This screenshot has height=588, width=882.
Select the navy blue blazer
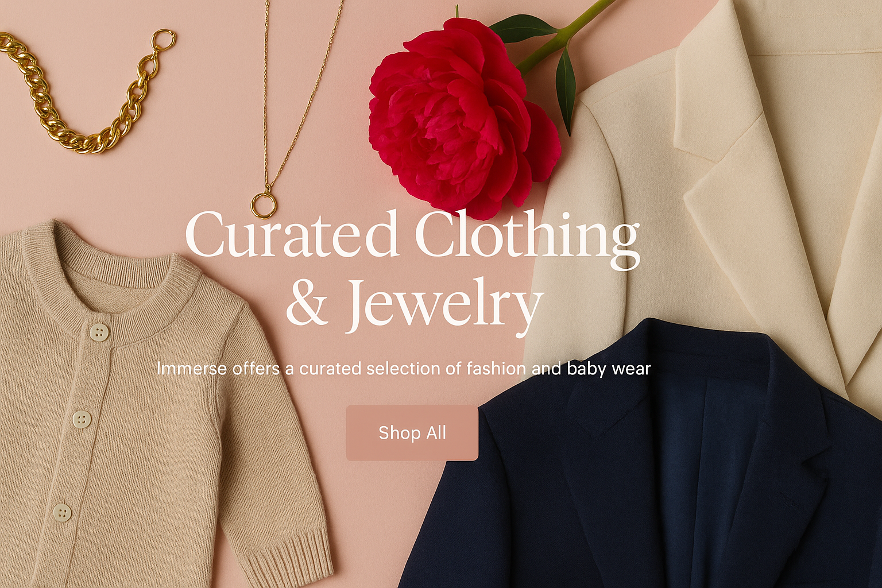pos(643,459)
